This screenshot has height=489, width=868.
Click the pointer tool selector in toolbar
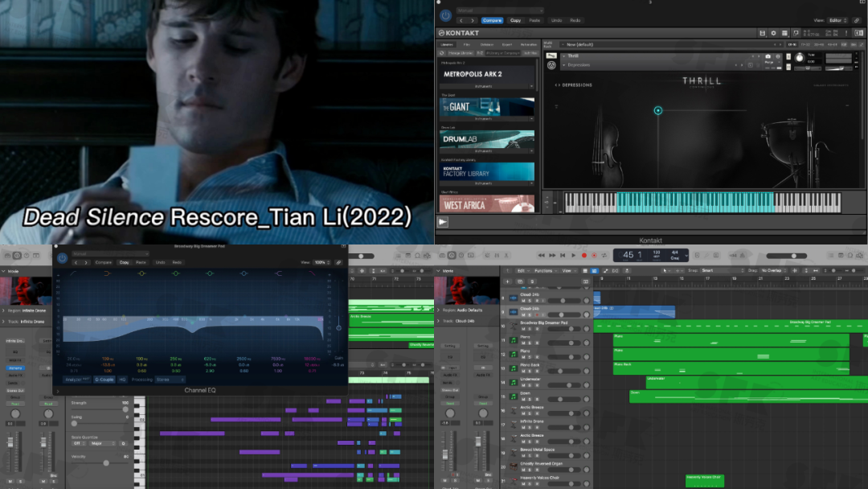665,271
